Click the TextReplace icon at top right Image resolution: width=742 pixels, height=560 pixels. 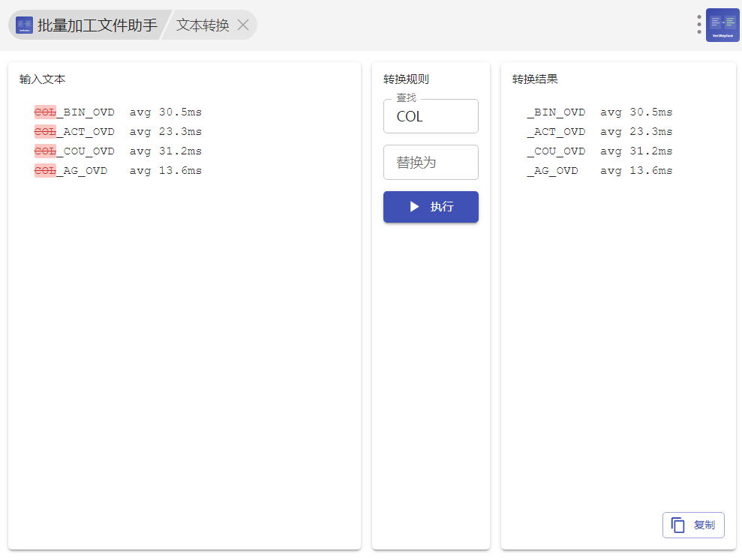click(x=722, y=25)
